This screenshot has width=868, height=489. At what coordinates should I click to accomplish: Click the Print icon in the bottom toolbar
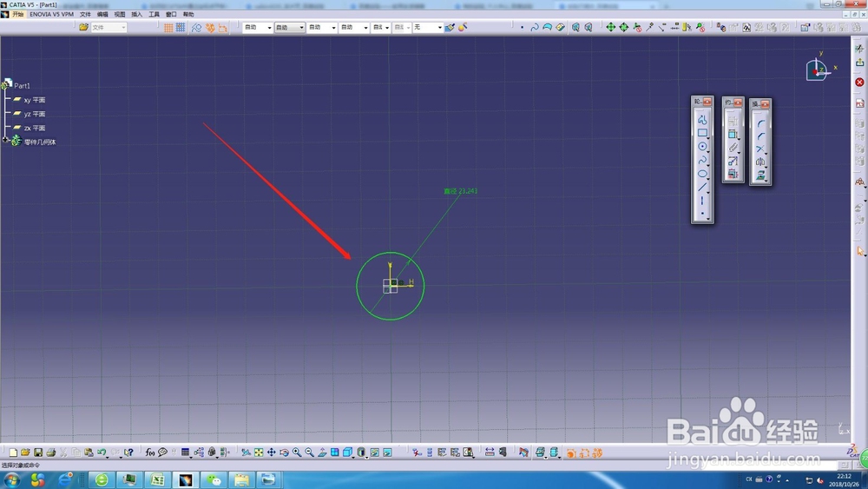tap(51, 453)
